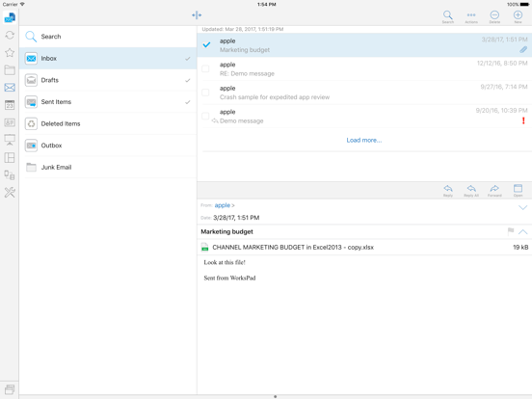The width and height of the screenshot is (532, 399).
Task: Click the red high-importance mark on Demo message
Action: [523, 120]
